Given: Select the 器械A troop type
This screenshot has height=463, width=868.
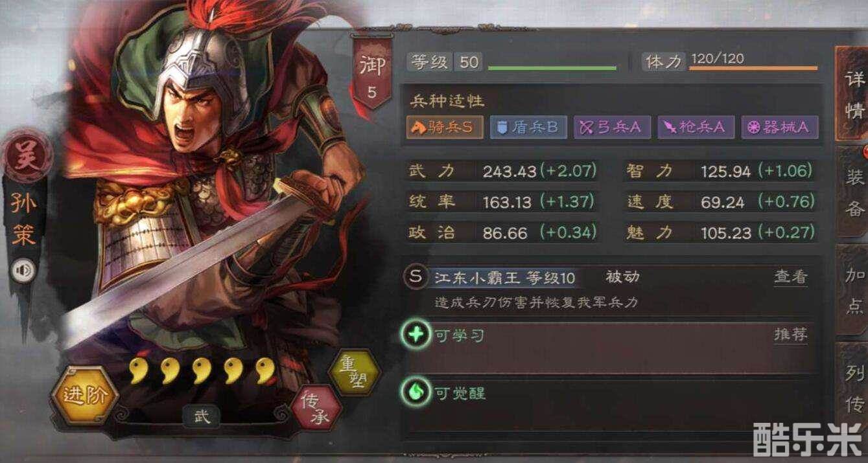Looking at the screenshot, I should click(x=780, y=127).
